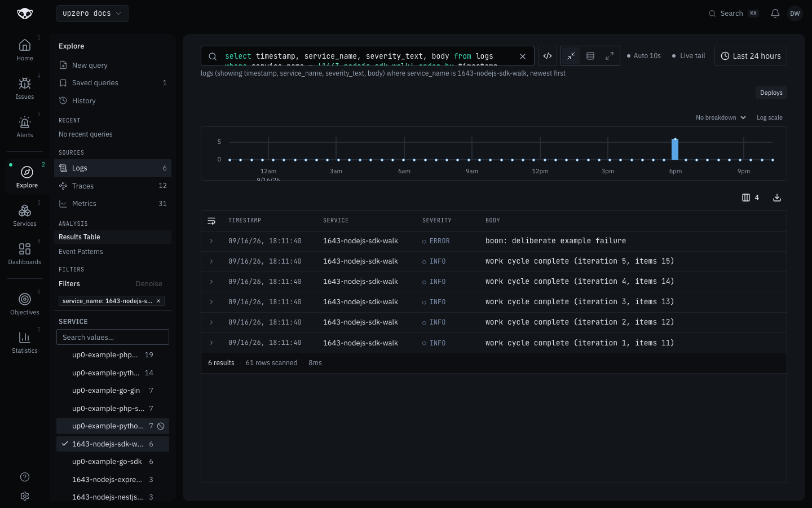Click the raccoon app logo
The width and height of the screenshot is (812, 508).
point(25,14)
